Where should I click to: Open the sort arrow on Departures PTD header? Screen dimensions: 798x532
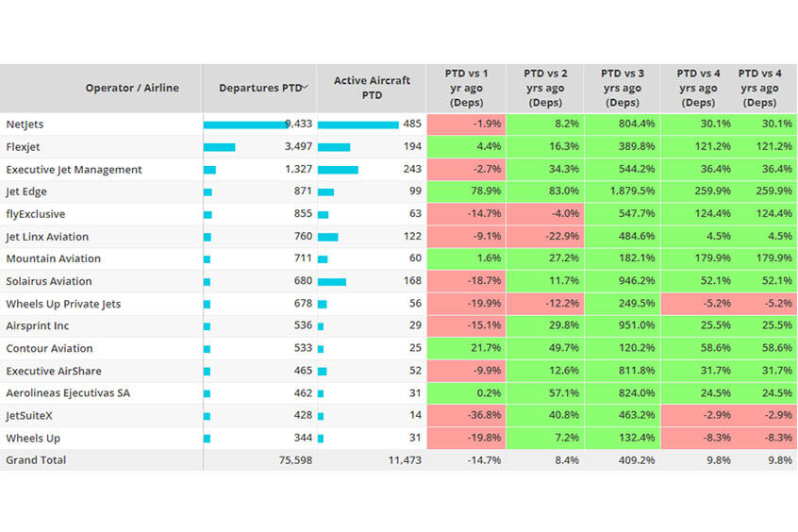[x=306, y=88]
